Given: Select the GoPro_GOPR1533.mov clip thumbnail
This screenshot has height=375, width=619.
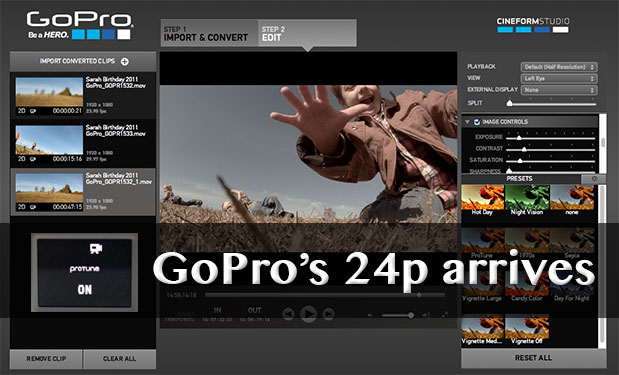Looking at the screenshot, I should (49, 140).
